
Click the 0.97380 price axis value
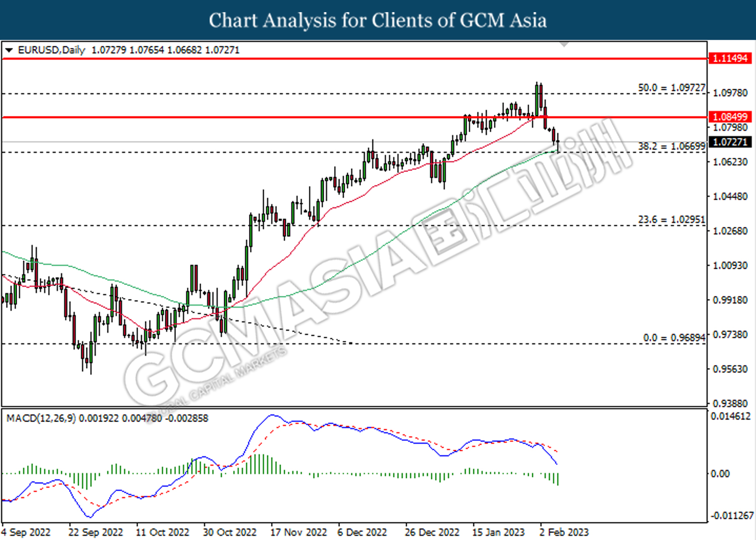730,335
